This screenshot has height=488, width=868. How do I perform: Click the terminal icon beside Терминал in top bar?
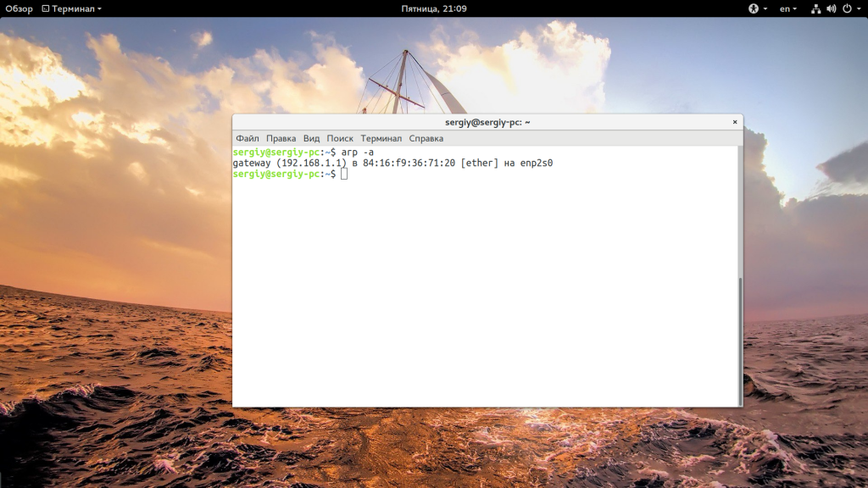point(46,8)
